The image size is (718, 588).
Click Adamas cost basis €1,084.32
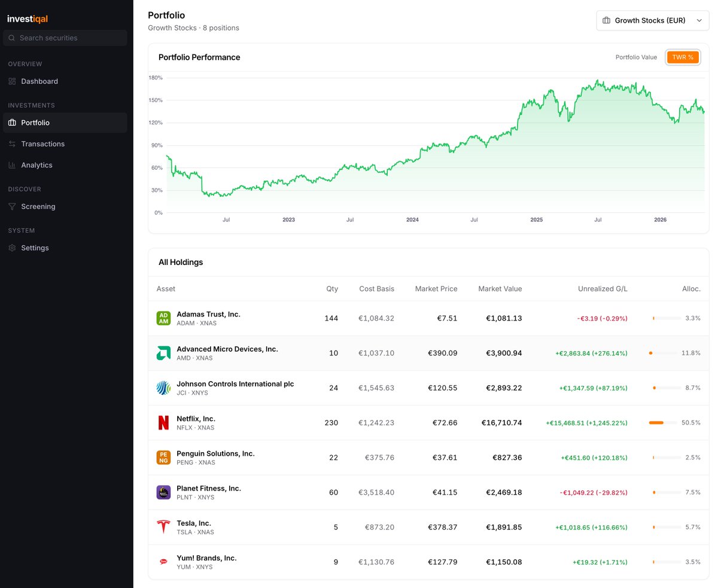(x=376, y=318)
